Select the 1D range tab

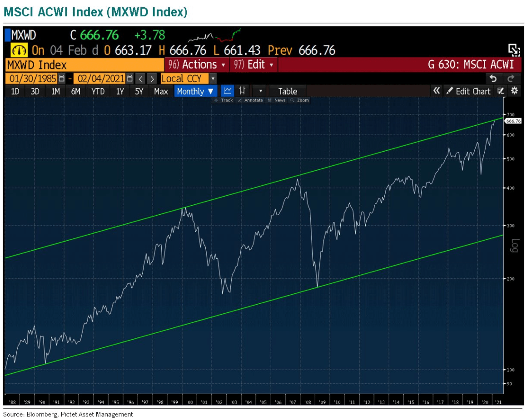point(15,91)
